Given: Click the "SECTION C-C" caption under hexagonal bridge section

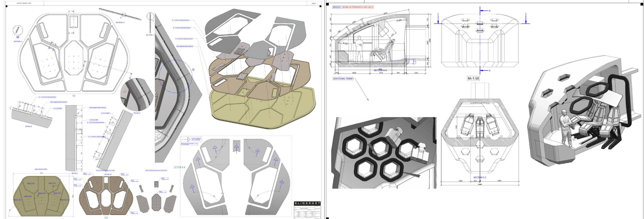Looking at the screenshot, I should pyautogui.click(x=480, y=177).
